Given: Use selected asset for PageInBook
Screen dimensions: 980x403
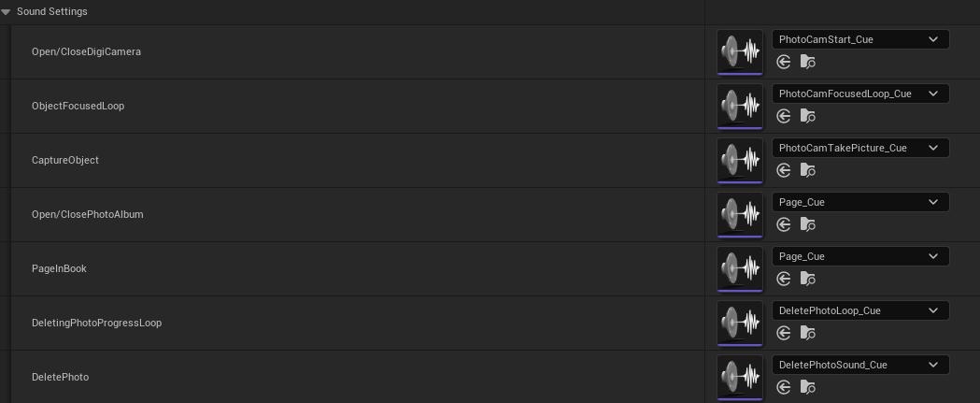Looking at the screenshot, I should pos(784,279).
